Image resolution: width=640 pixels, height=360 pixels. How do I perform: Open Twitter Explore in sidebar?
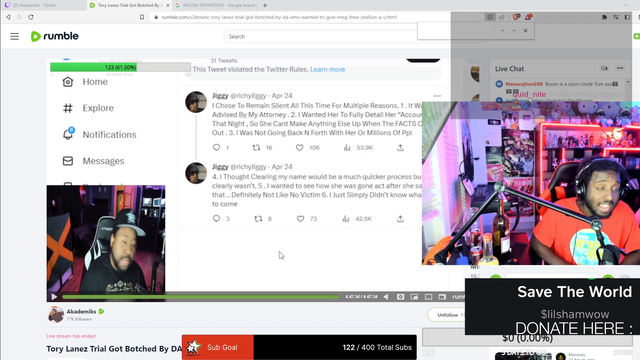[88, 108]
